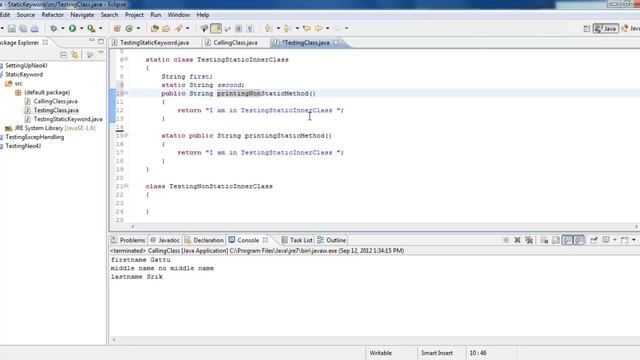The width and height of the screenshot is (640, 360).
Task: Open the Open Perspective icon
Action: 587,28
